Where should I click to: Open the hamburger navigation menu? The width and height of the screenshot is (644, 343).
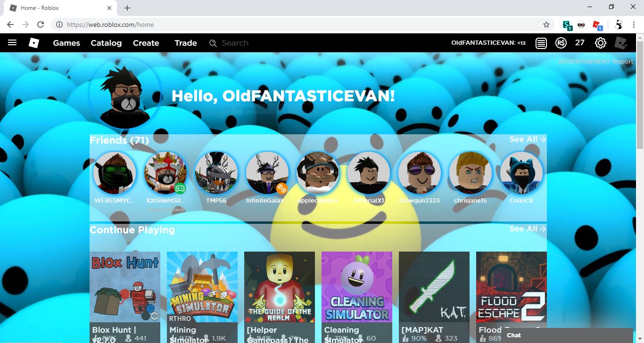[12, 43]
